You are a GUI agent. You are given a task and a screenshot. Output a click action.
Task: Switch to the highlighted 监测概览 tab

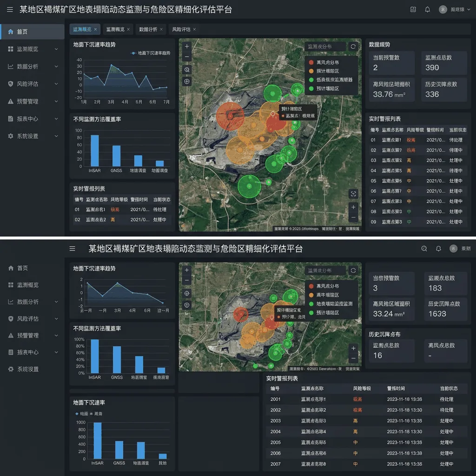click(x=85, y=29)
